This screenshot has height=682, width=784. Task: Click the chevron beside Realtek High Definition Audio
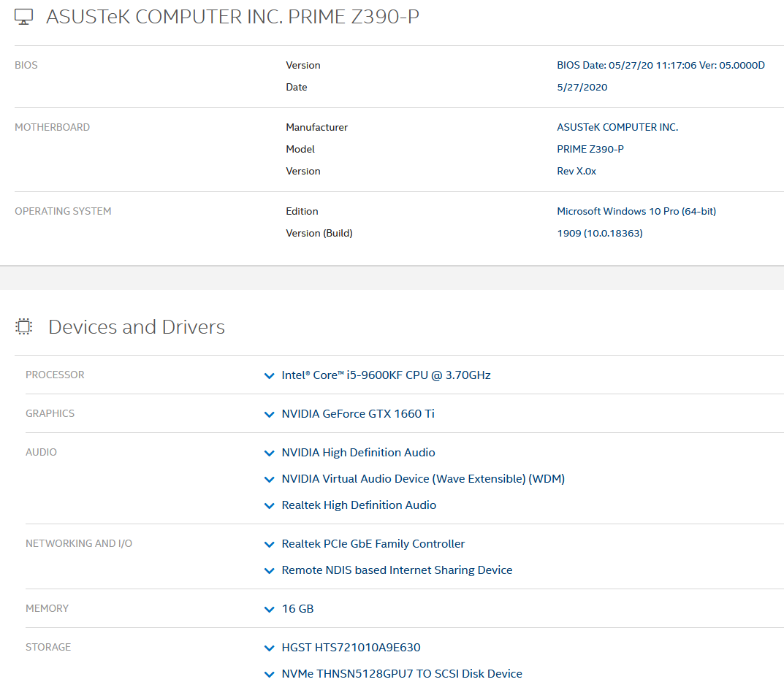[269, 505]
